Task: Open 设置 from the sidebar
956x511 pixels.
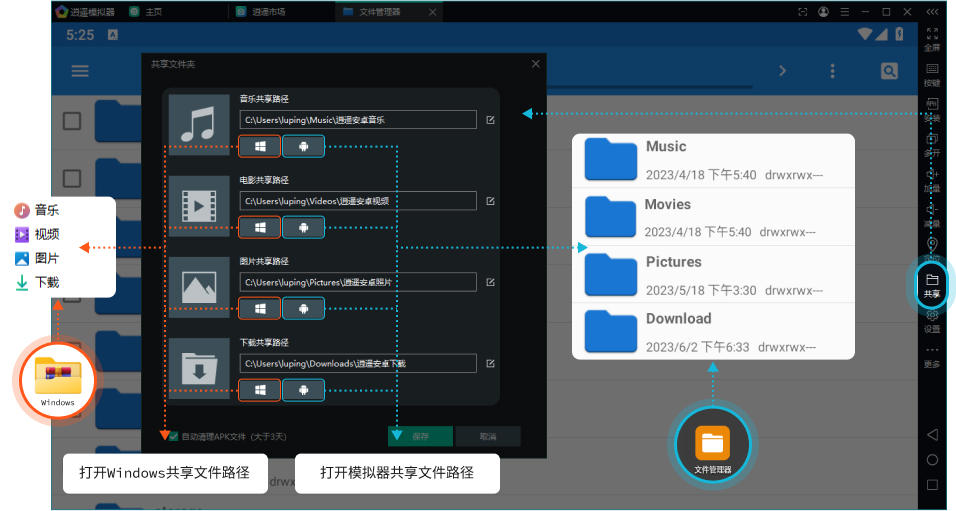Action: (931, 321)
